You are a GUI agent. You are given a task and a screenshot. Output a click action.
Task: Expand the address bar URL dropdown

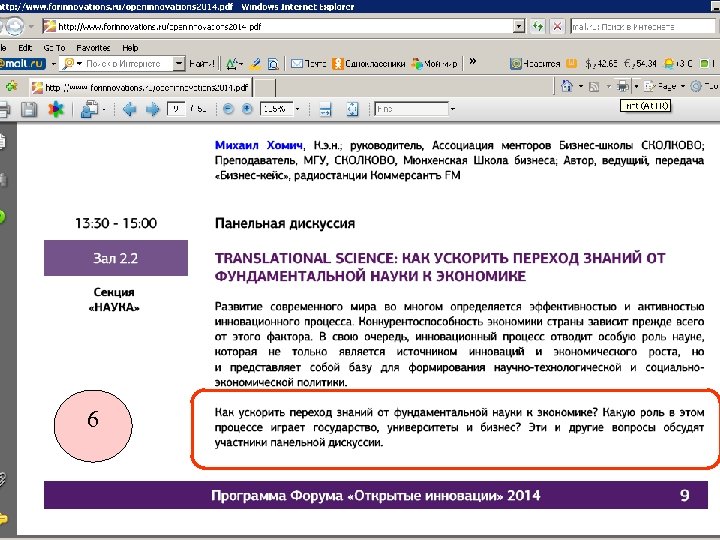[x=518, y=26]
